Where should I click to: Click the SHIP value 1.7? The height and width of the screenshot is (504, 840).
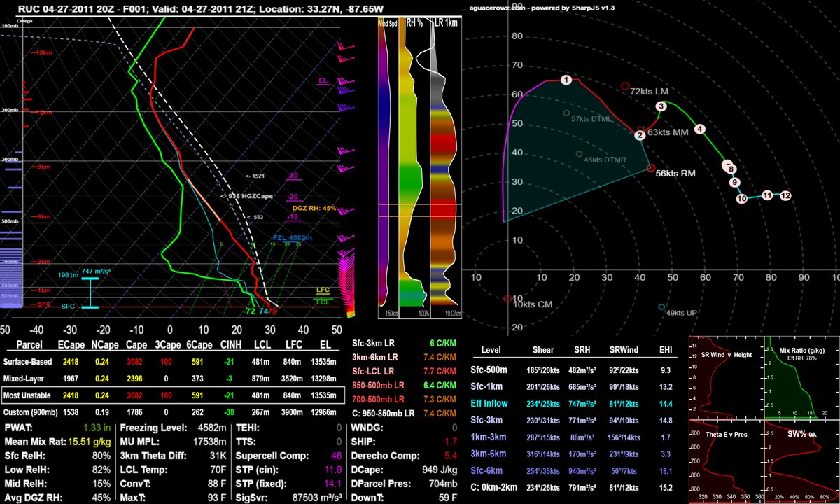(452, 441)
